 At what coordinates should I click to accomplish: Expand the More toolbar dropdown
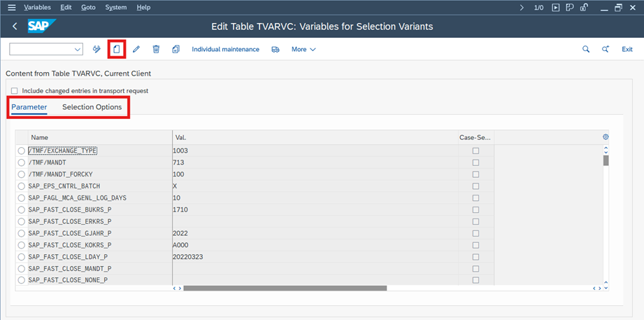(303, 49)
